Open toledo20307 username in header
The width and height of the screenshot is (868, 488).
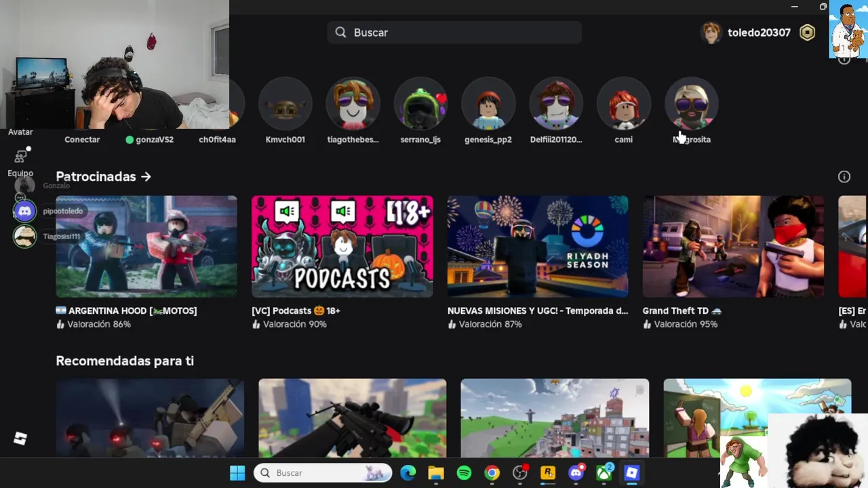(x=759, y=33)
